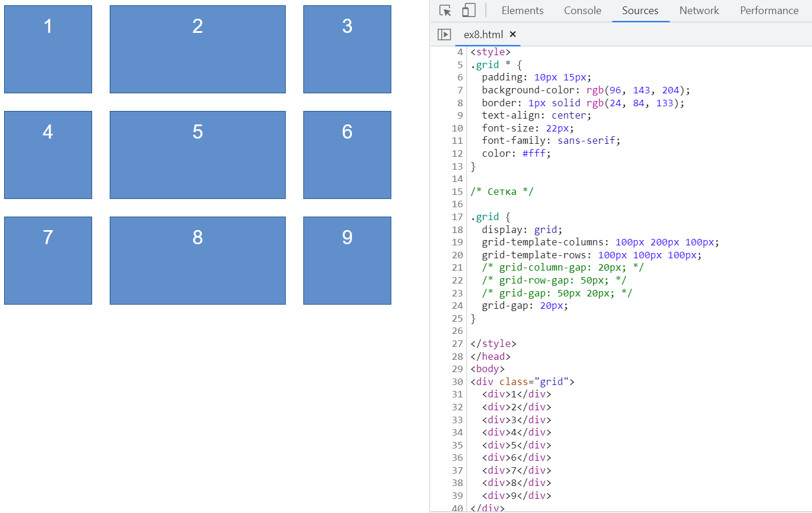Click the wide grid box 8
This screenshot has width=812, height=513.
point(198,261)
